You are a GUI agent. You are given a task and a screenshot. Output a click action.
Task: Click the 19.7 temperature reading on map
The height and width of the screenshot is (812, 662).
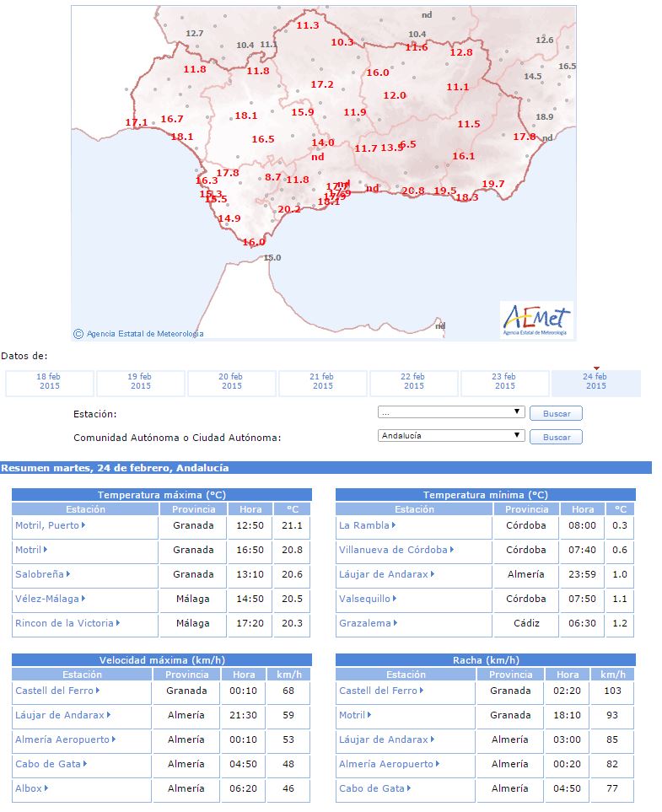coord(492,184)
